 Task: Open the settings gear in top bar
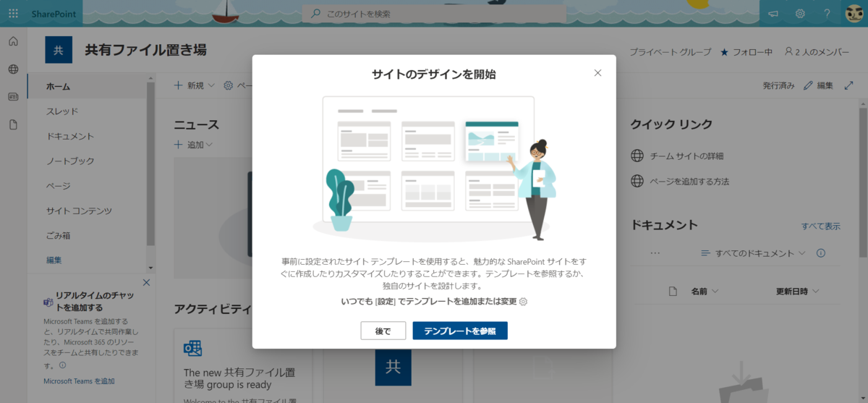tap(800, 14)
